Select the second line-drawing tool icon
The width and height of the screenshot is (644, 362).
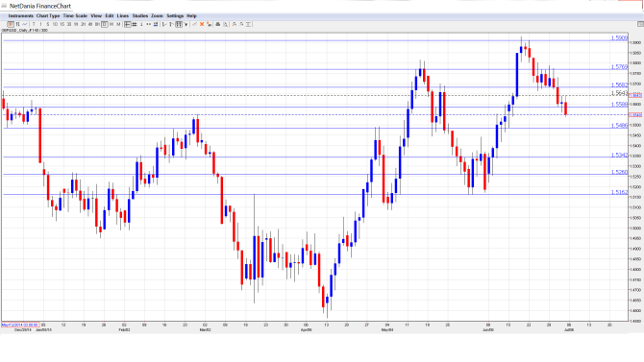[x=171, y=24]
